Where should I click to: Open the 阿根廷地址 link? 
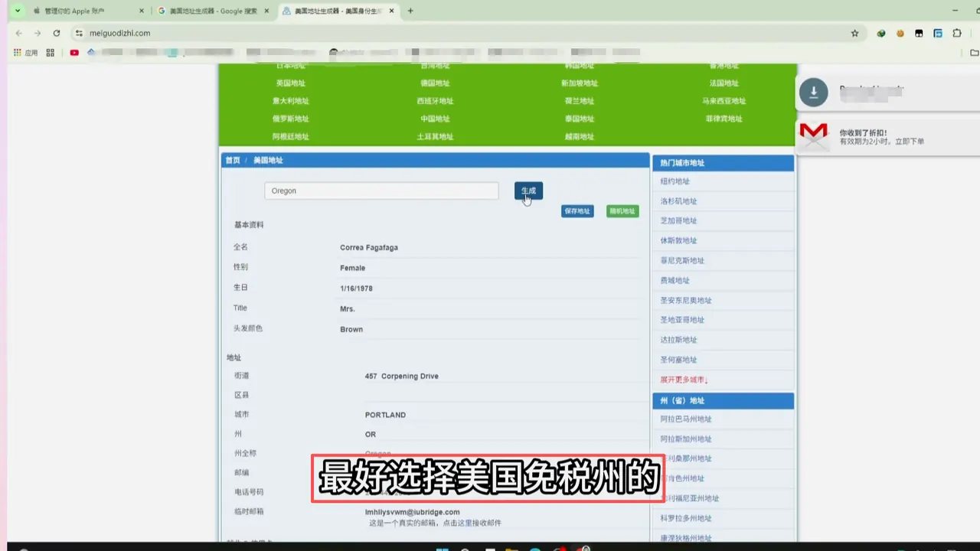coord(291,137)
